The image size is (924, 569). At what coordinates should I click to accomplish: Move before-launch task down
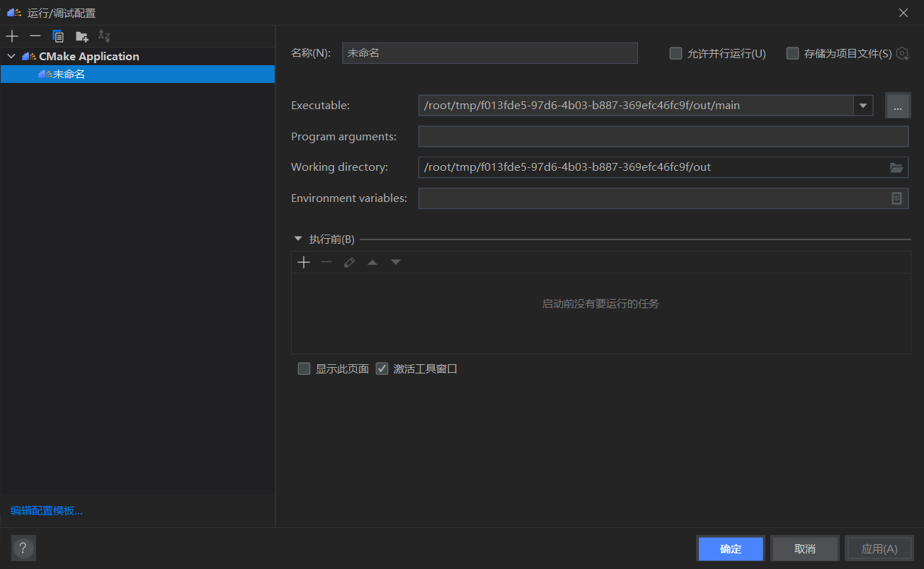tap(396, 262)
